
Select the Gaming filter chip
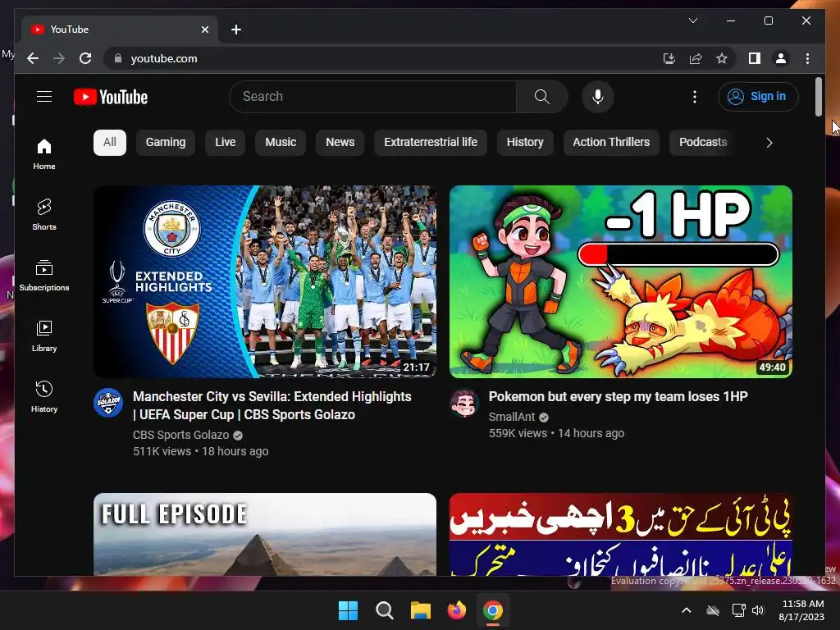pos(166,143)
